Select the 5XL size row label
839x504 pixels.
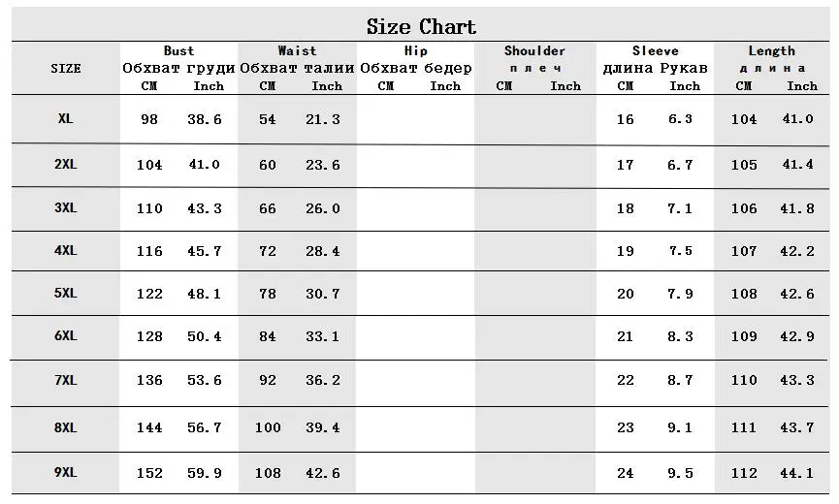[x=65, y=293]
